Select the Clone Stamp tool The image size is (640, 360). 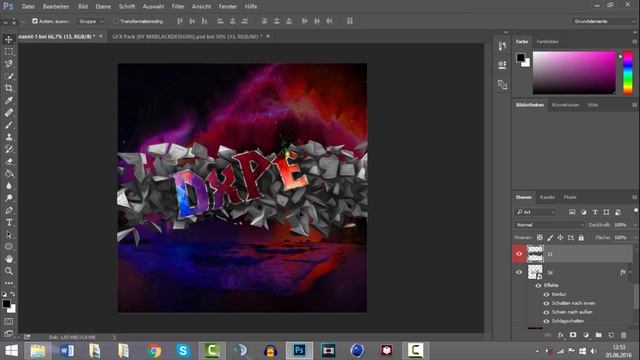(9, 137)
